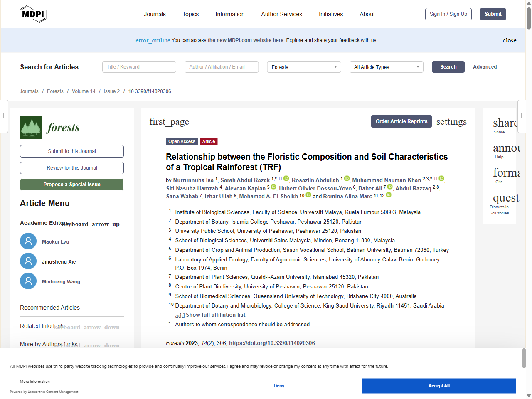
Task: Click Jingsheng Xie's avatar icon
Action: point(28,261)
